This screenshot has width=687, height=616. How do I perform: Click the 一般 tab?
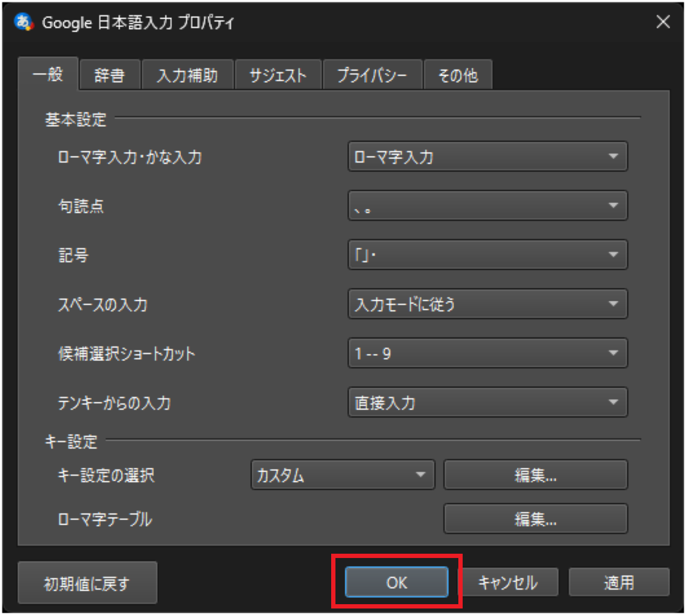tap(48, 75)
